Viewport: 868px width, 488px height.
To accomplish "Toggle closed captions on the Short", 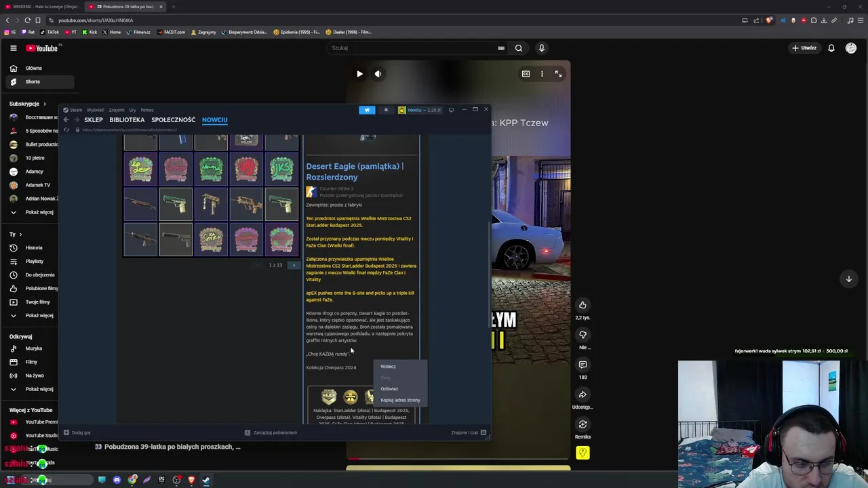I will (x=526, y=74).
